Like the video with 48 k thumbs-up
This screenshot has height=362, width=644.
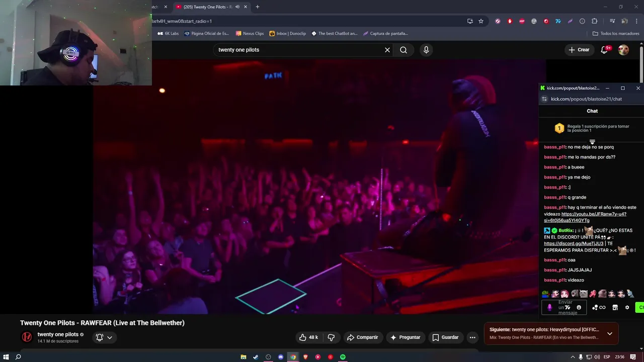pyautogui.click(x=309, y=337)
